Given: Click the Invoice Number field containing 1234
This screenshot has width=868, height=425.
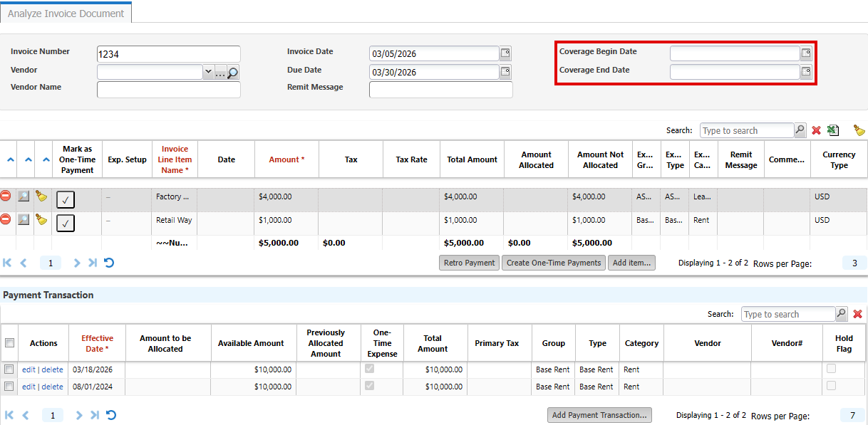Looking at the screenshot, I should [169, 54].
